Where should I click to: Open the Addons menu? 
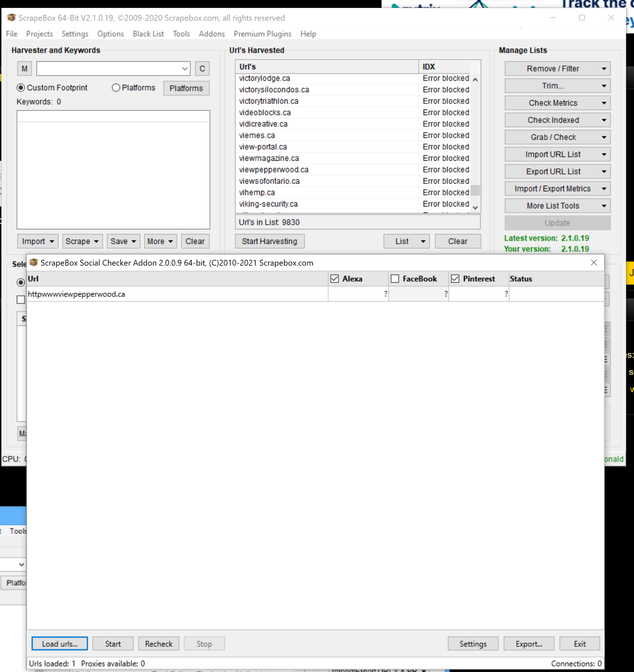click(212, 34)
